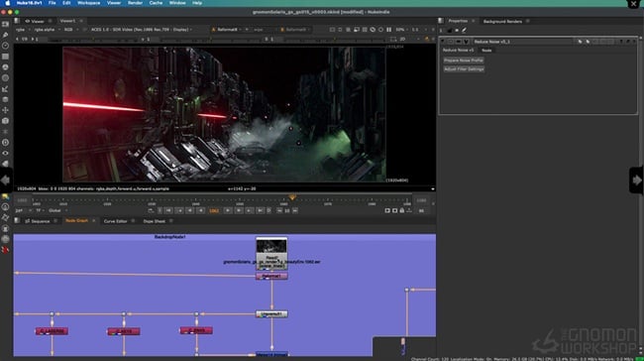The image size is (644, 361).
Task: Click the Draw nodes toolbar icon
Action: coord(5,35)
